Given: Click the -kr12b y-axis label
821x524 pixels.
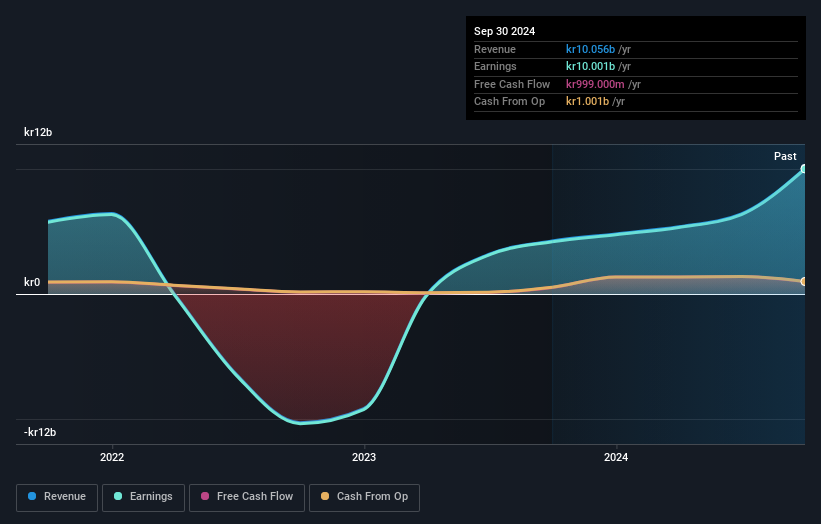Looking at the screenshot, I should click(x=40, y=432).
